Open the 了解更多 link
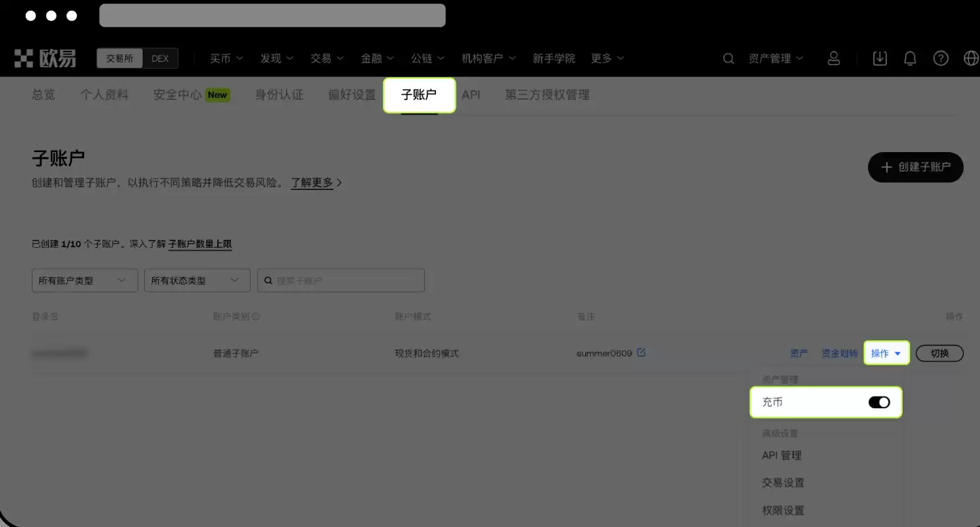The image size is (980, 527). click(x=311, y=182)
